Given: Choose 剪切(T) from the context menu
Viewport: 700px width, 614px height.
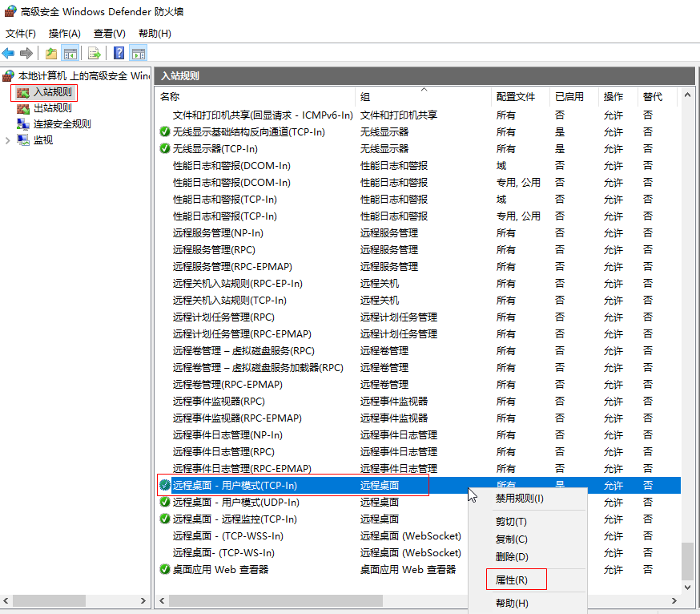Looking at the screenshot, I should (528, 522).
